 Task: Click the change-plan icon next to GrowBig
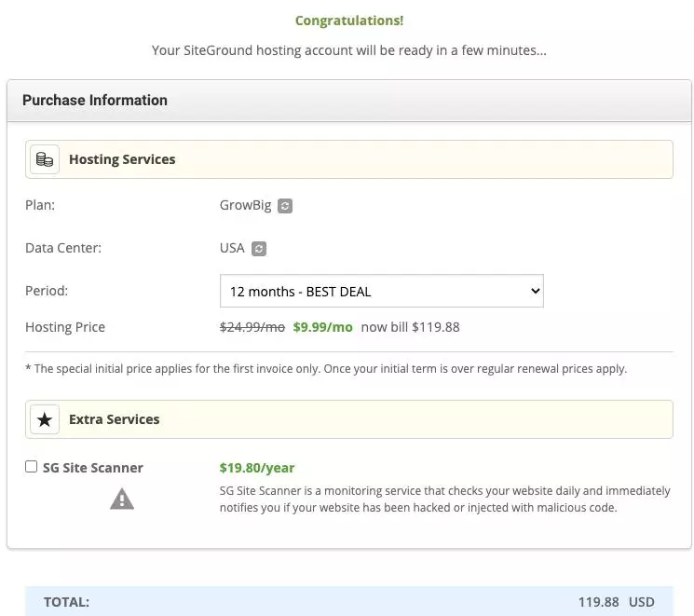click(x=285, y=205)
